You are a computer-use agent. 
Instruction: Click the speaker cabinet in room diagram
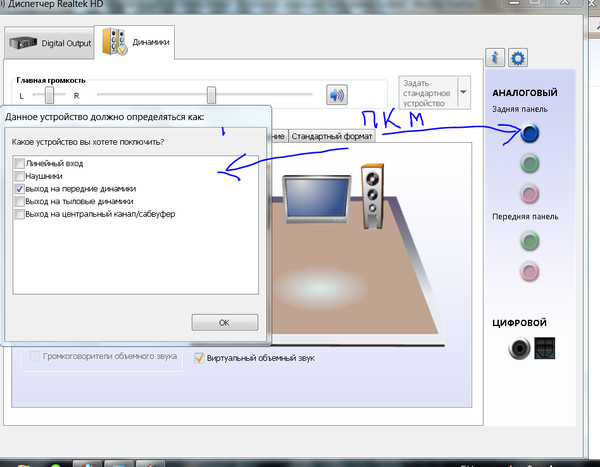pyautogui.click(x=372, y=197)
